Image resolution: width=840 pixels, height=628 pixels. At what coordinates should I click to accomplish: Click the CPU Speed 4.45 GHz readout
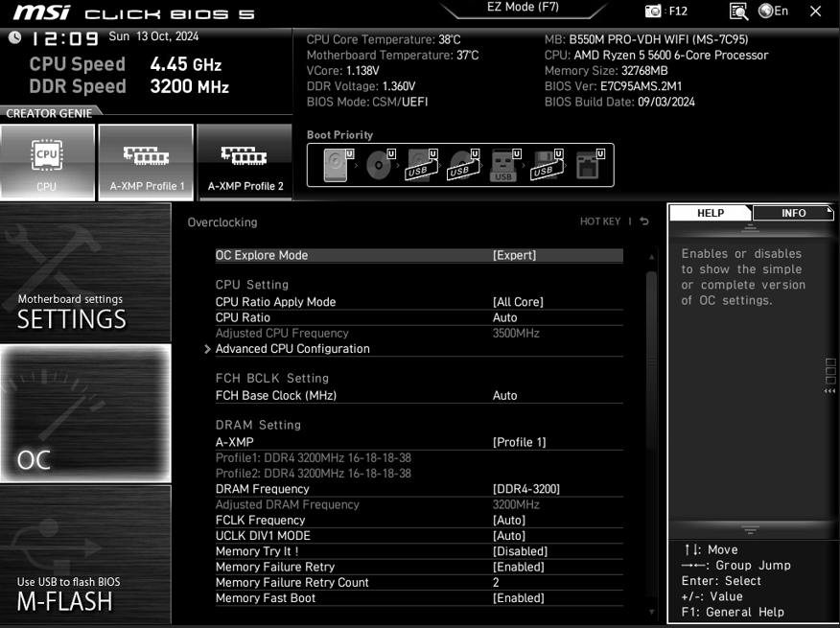(126, 64)
